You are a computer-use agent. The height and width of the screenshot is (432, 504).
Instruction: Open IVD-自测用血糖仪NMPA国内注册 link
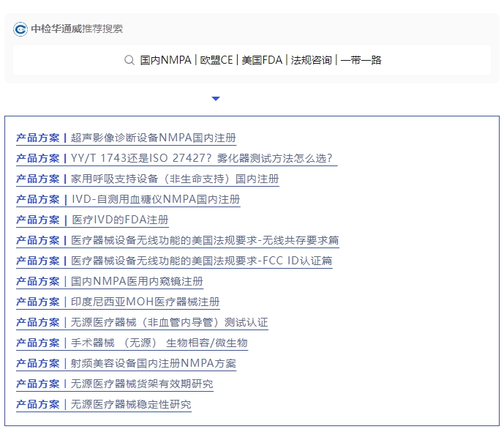click(155, 199)
